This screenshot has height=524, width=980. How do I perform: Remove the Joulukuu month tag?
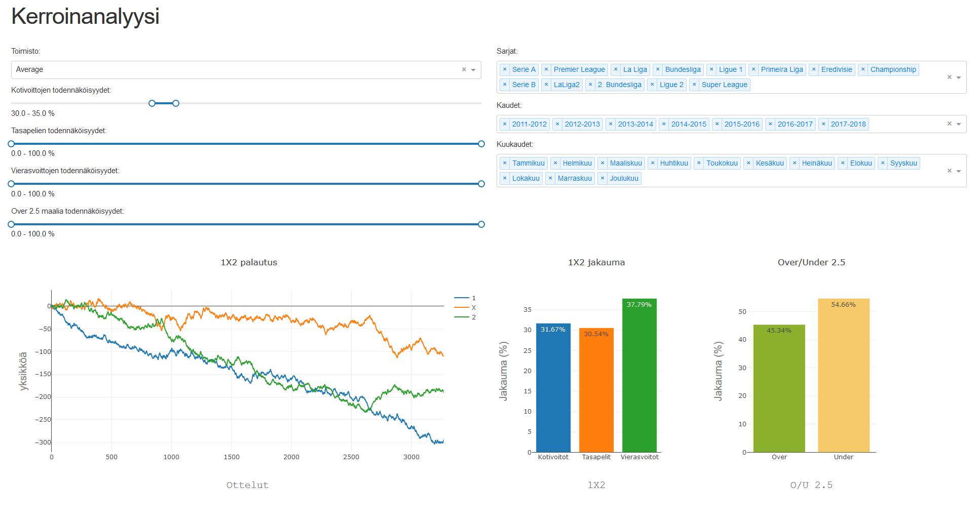[x=602, y=178]
